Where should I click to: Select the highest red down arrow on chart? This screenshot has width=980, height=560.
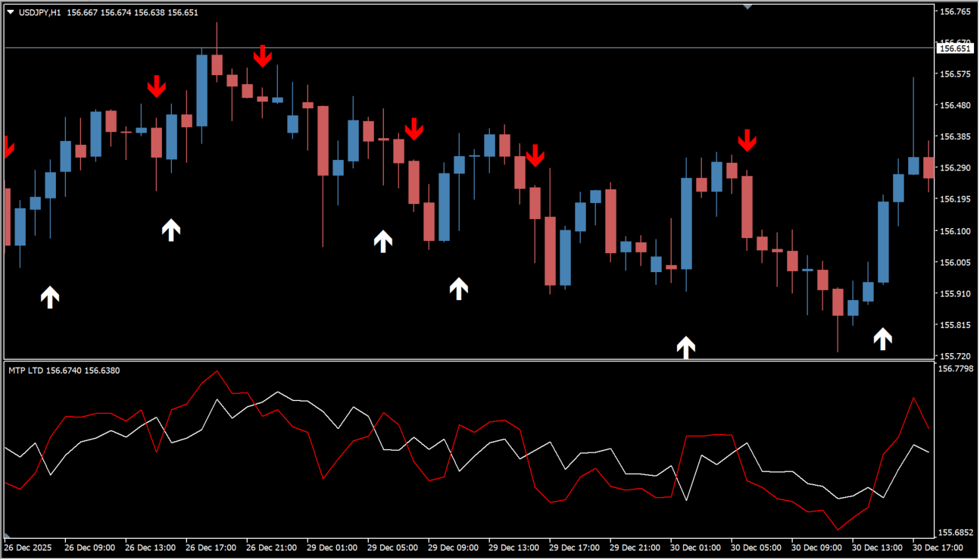coord(262,56)
